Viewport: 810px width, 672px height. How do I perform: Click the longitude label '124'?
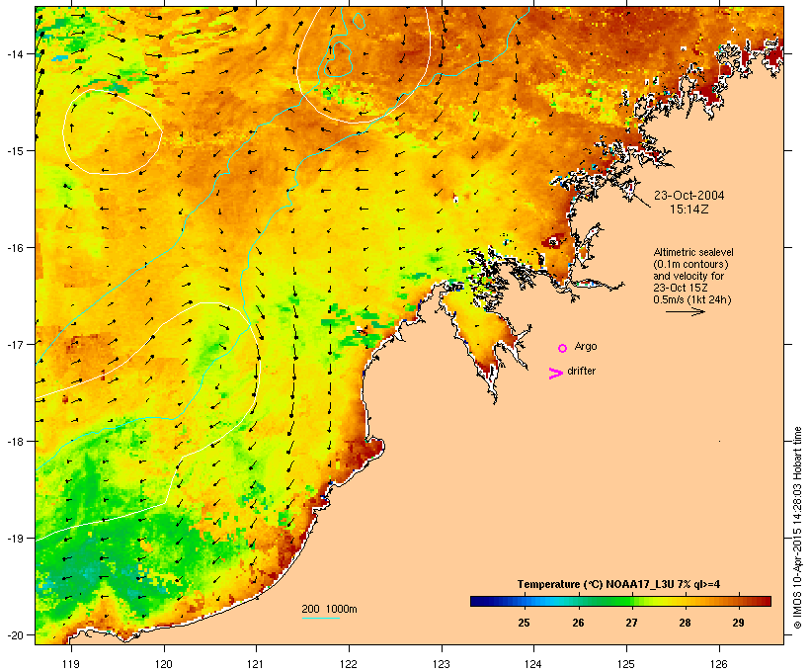tap(533, 664)
